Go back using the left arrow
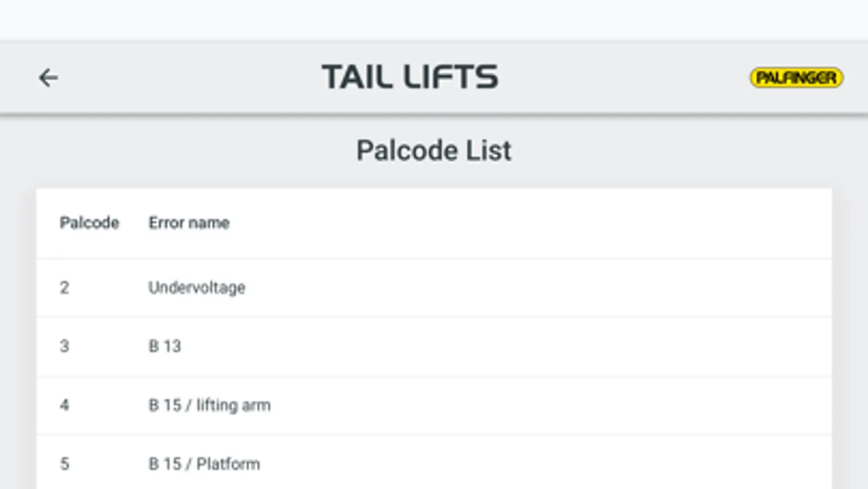Viewport: 868px width, 489px height. (x=48, y=78)
